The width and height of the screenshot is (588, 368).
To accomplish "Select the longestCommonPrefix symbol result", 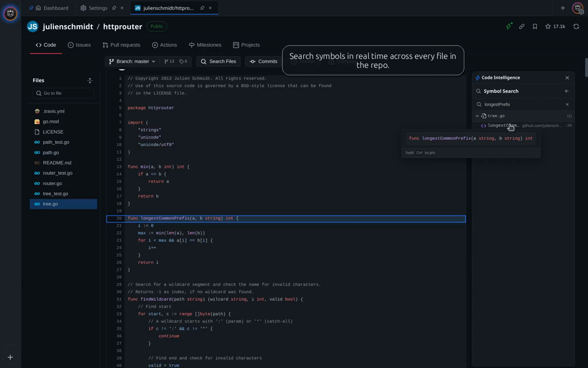I will pyautogui.click(x=523, y=125).
